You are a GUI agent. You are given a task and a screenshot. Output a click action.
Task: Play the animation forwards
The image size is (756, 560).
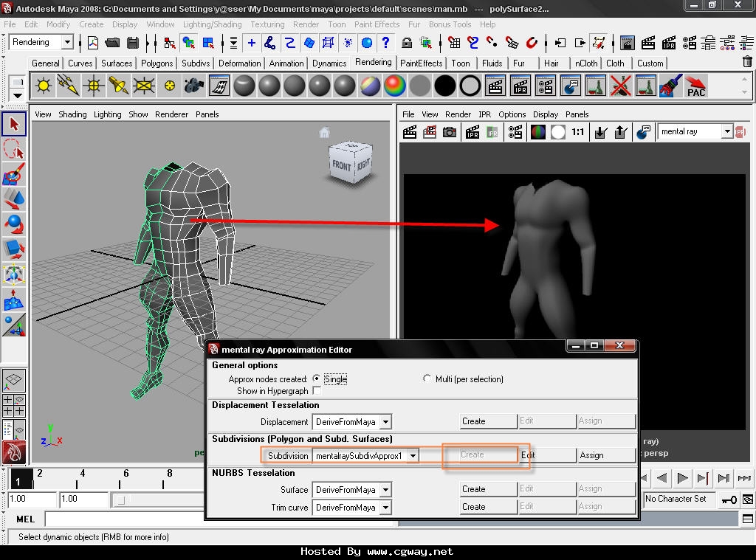pyautogui.click(x=682, y=478)
